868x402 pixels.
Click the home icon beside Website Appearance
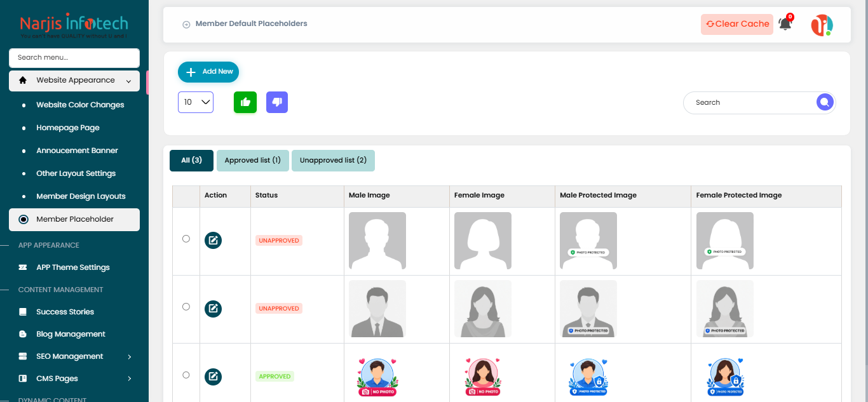pyautogui.click(x=23, y=81)
